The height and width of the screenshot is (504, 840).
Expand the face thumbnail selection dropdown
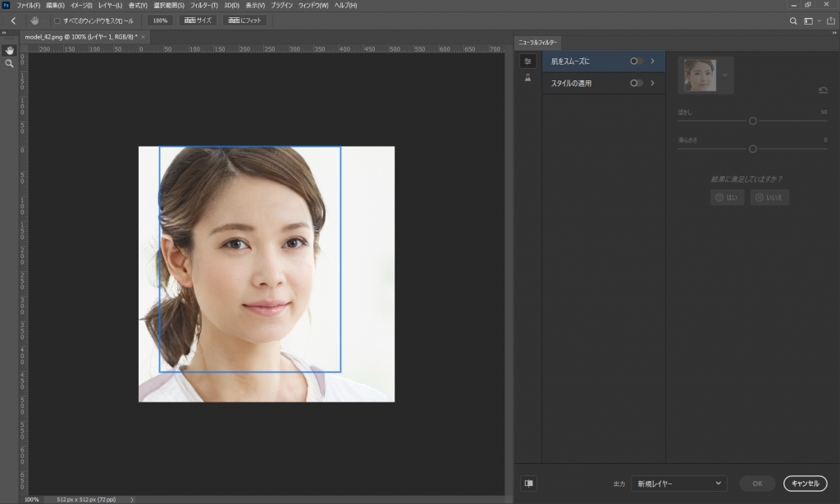coord(724,75)
